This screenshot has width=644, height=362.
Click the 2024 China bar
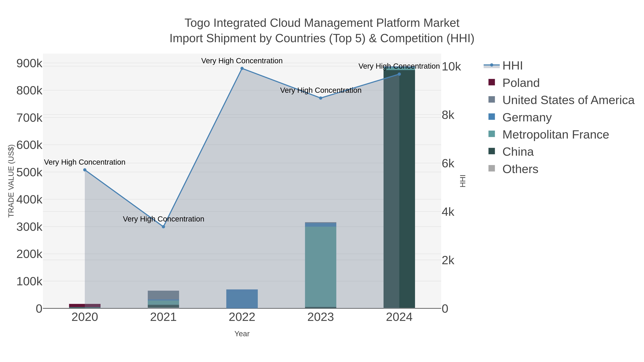[x=399, y=189]
